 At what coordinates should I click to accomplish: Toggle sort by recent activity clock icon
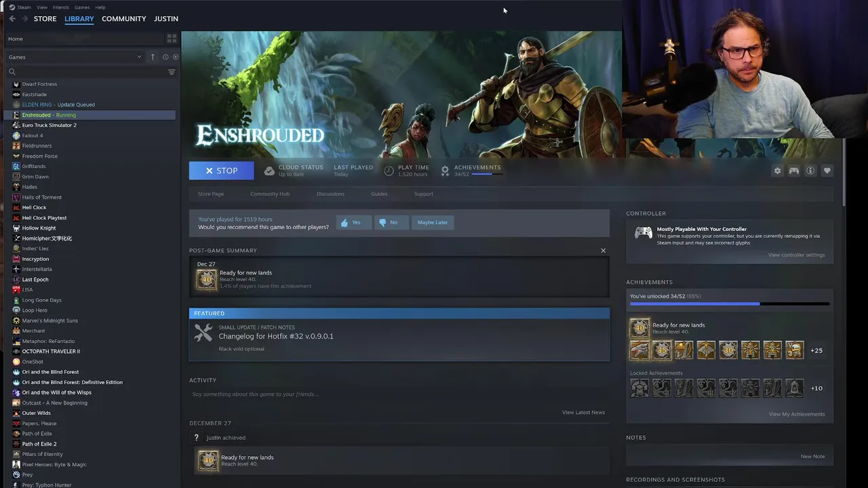[165, 57]
